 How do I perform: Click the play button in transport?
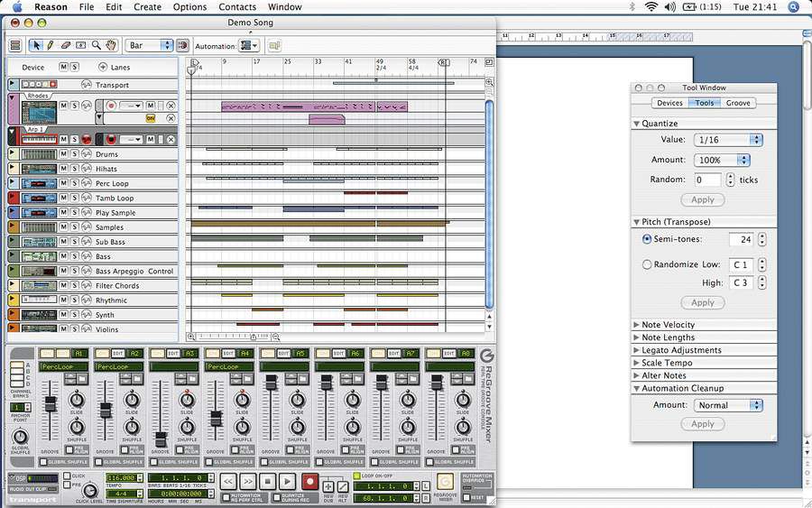click(x=288, y=482)
